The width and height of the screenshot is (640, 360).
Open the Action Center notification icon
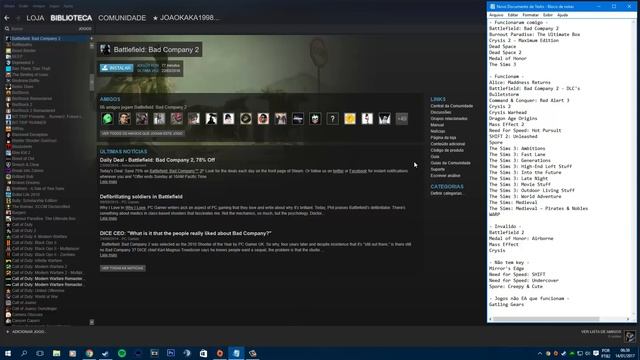[x=596, y=353]
